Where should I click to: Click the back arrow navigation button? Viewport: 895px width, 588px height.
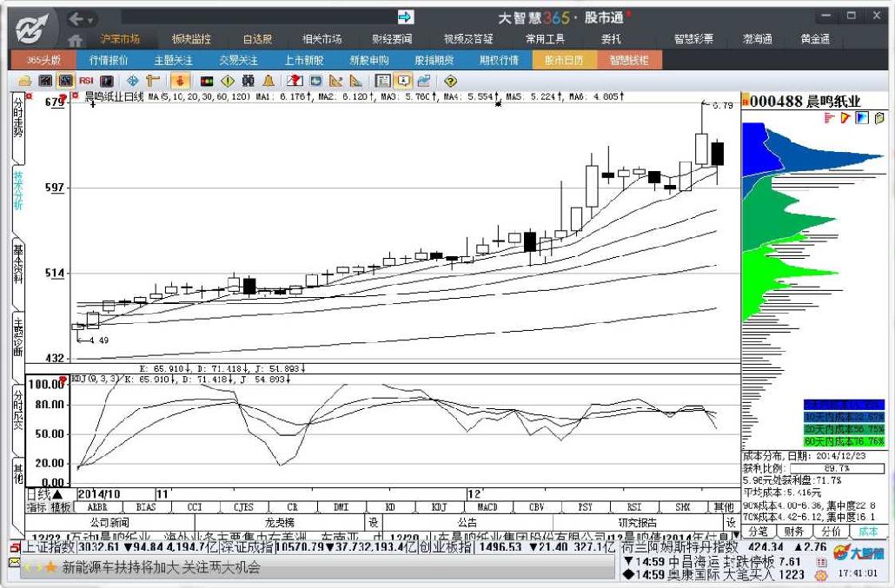point(76,19)
